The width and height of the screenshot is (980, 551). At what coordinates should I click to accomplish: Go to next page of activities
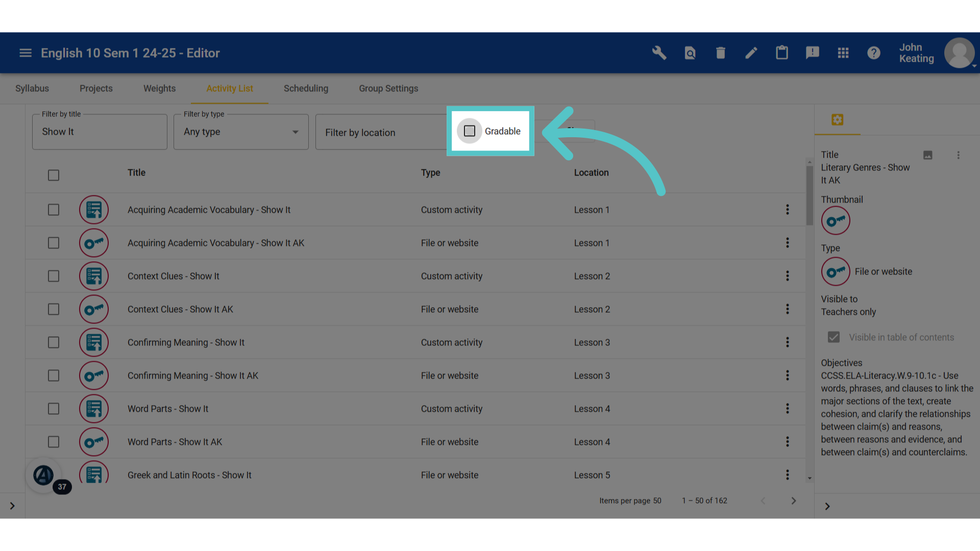pos(794,501)
